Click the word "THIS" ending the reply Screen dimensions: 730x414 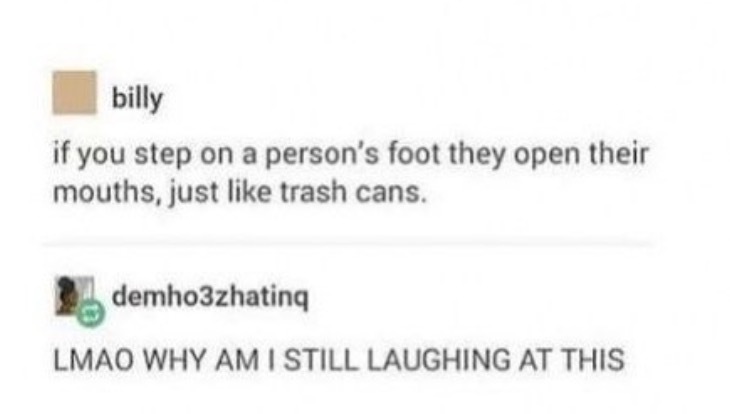click(x=592, y=360)
